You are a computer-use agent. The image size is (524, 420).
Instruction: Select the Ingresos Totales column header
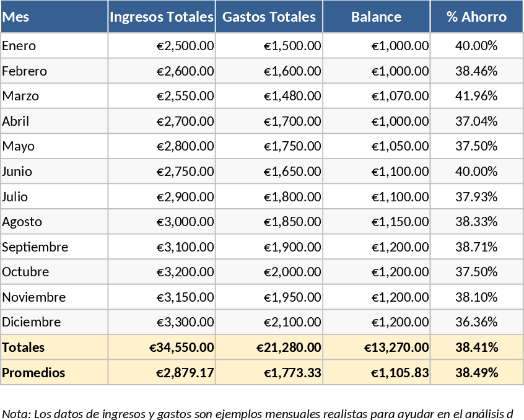pyautogui.click(x=162, y=17)
